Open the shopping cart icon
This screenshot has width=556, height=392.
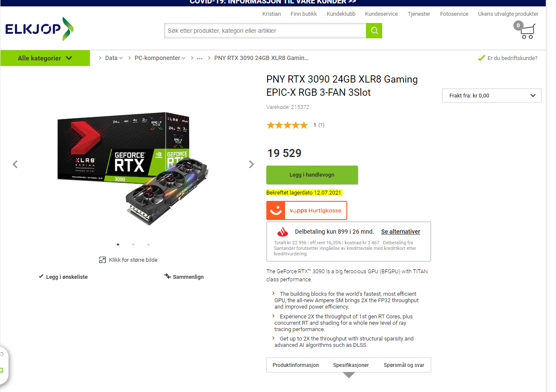click(524, 31)
